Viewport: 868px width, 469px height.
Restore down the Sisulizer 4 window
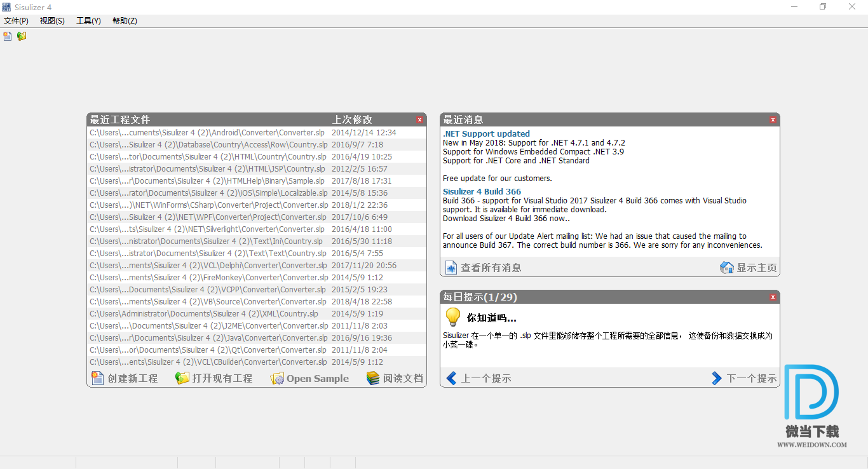[x=824, y=7]
